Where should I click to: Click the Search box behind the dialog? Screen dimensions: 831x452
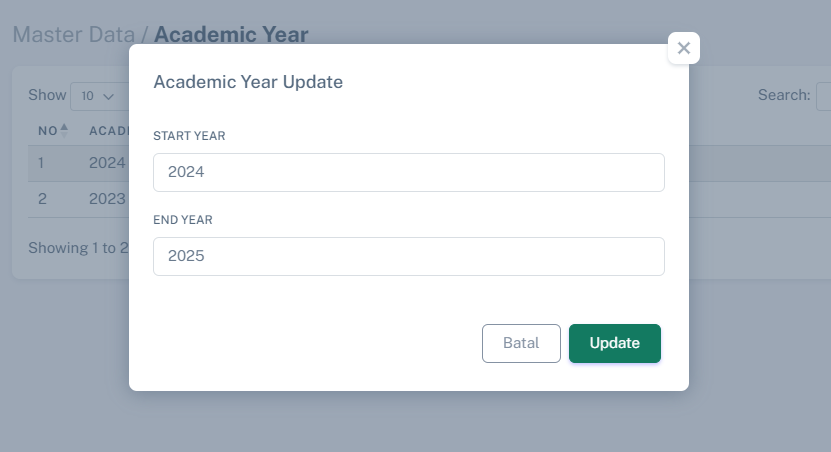(824, 96)
